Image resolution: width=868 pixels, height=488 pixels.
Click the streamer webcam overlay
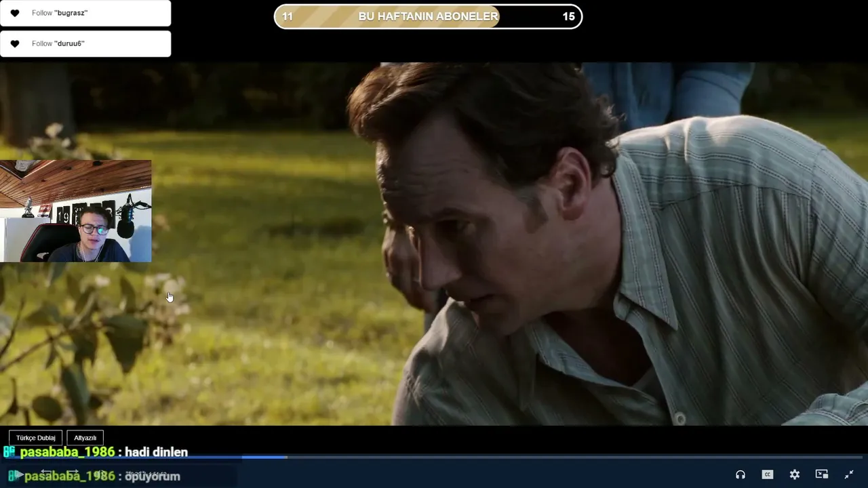76,211
